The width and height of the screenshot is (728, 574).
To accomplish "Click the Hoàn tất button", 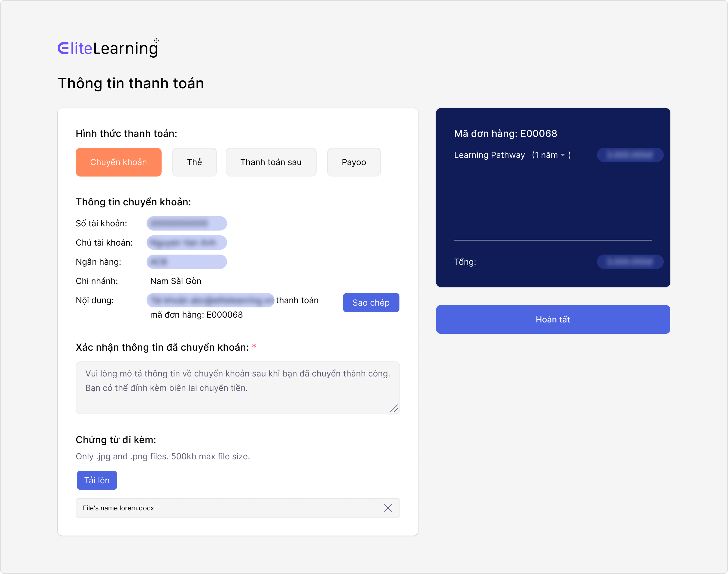I will tap(553, 319).
